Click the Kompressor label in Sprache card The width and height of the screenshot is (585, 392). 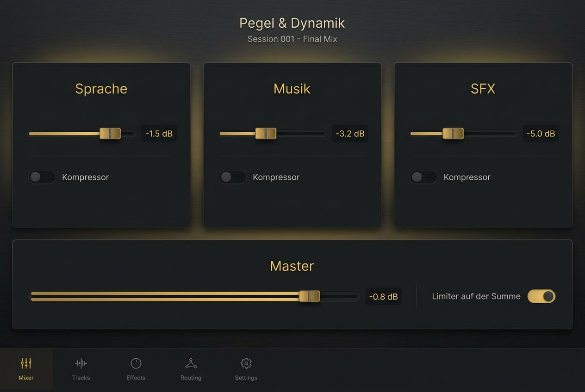click(86, 177)
